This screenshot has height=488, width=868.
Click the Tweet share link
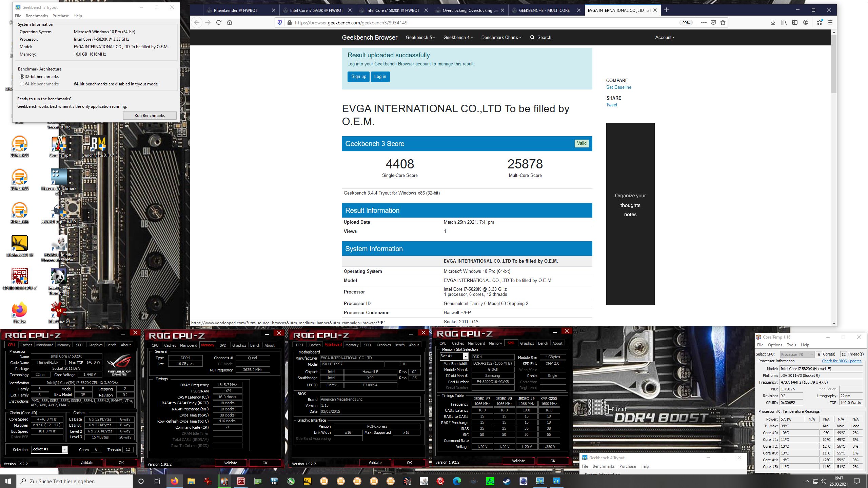[x=612, y=105]
